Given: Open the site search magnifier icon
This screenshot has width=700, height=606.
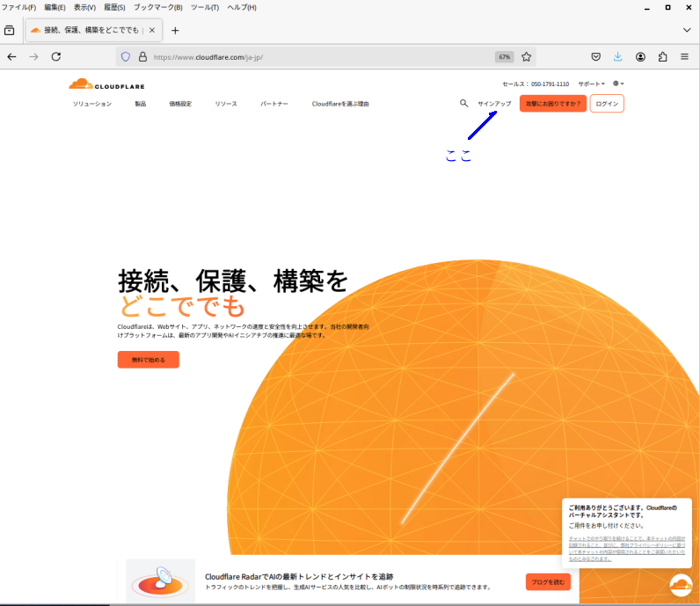Looking at the screenshot, I should pos(463,103).
